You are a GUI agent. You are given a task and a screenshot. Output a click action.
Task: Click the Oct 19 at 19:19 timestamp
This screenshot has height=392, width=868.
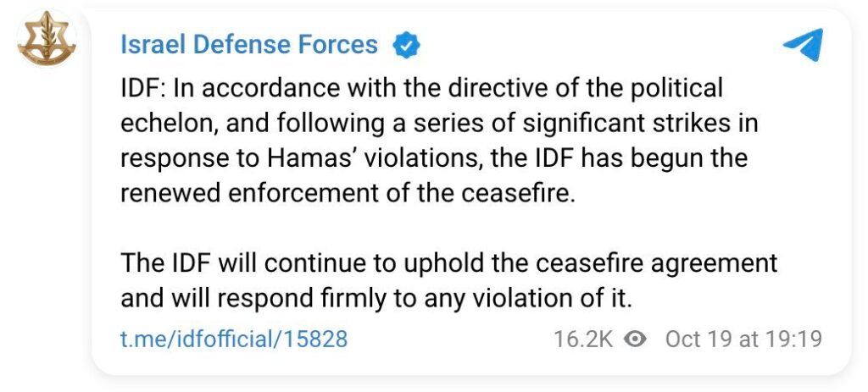tap(743, 340)
